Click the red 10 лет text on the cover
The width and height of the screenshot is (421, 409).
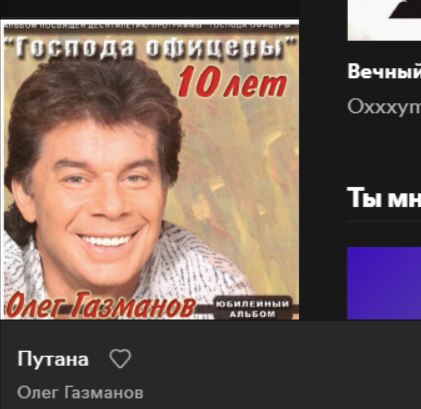[x=233, y=82]
